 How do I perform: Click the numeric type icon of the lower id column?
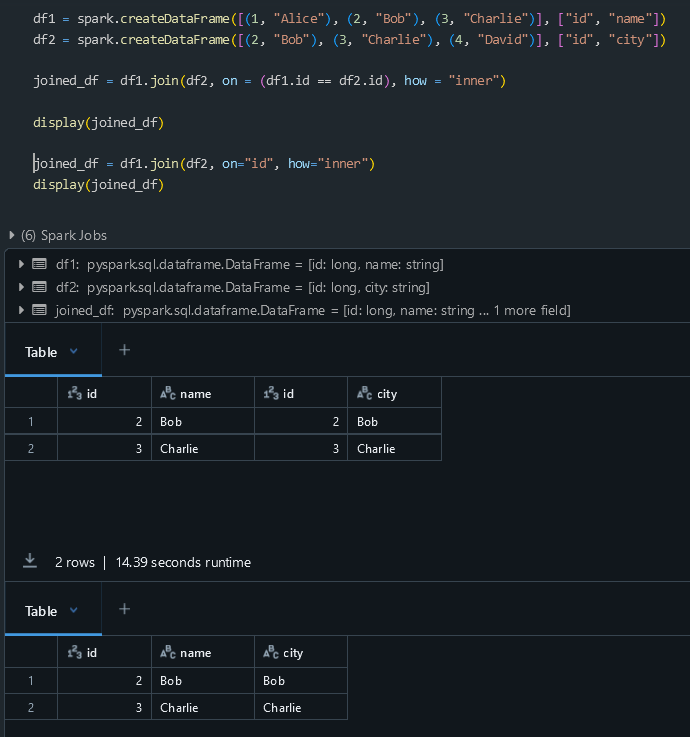(x=73, y=653)
